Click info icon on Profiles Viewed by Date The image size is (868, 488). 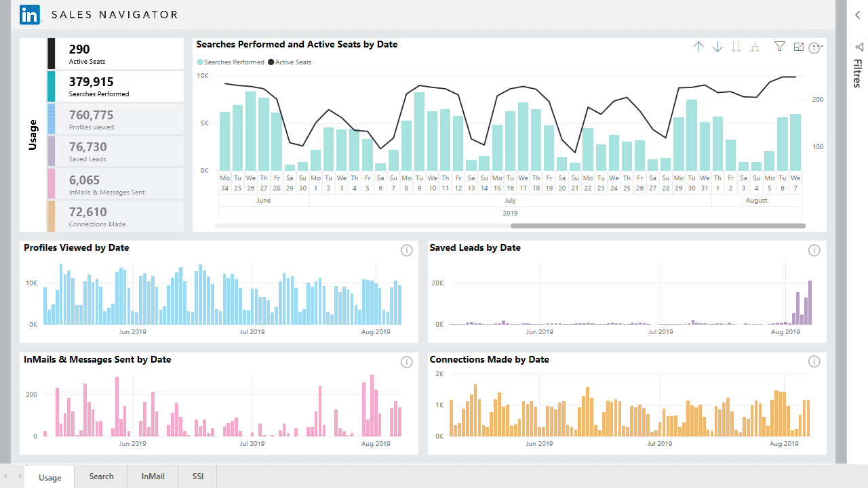pos(407,250)
